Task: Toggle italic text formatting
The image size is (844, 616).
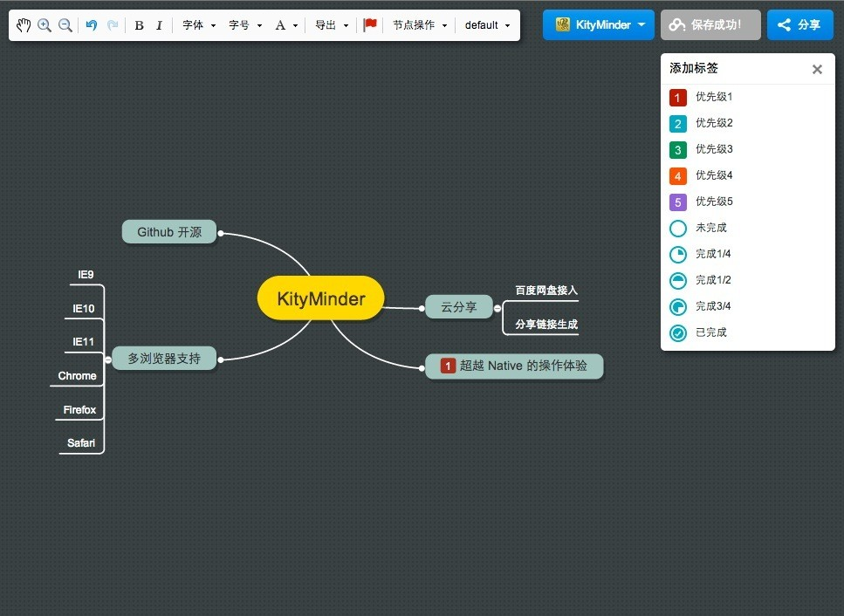Action: (x=159, y=25)
